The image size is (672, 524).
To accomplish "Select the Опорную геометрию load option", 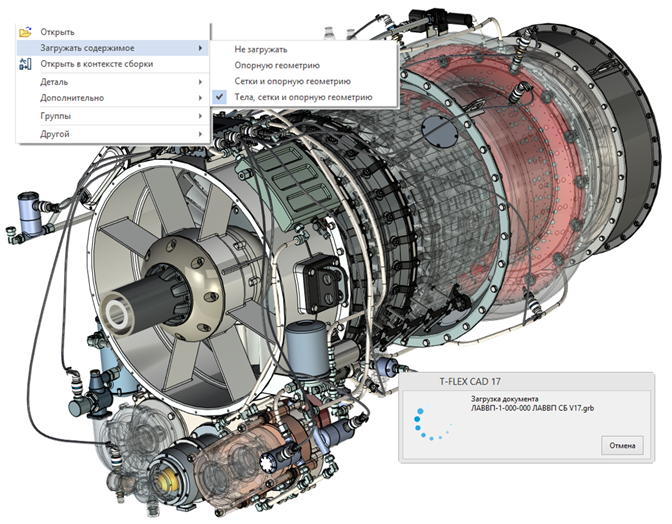I will pos(303,65).
